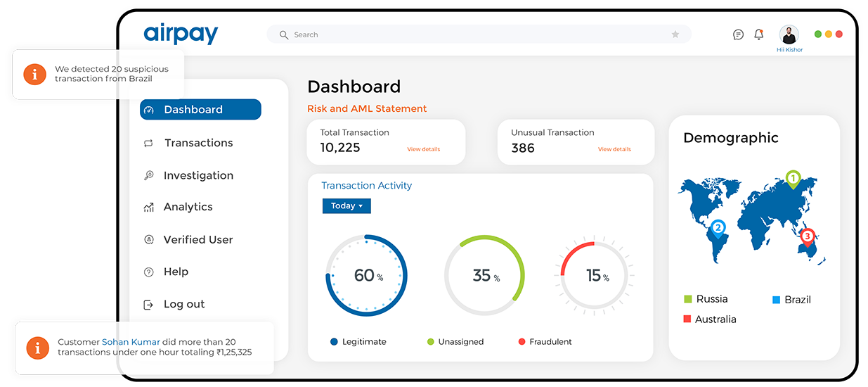View details of Unusual Transaction
Viewport: 868px width, 387px height.
(x=614, y=149)
